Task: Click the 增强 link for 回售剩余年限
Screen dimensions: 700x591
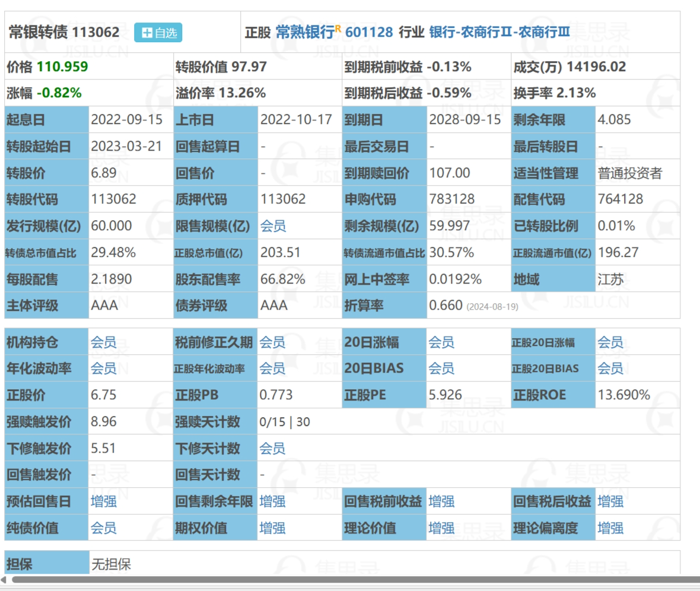Action: (x=272, y=501)
